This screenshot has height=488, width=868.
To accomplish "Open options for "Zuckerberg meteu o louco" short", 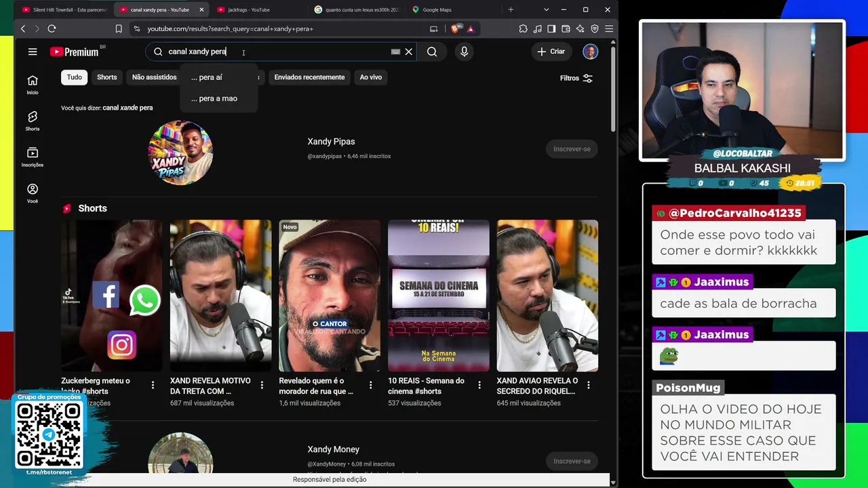I will [x=153, y=385].
